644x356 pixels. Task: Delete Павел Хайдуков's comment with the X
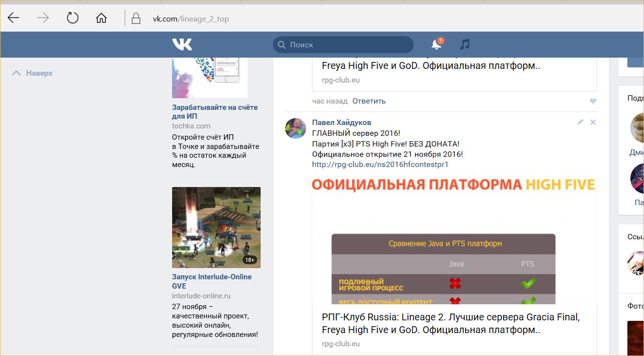(x=593, y=122)
